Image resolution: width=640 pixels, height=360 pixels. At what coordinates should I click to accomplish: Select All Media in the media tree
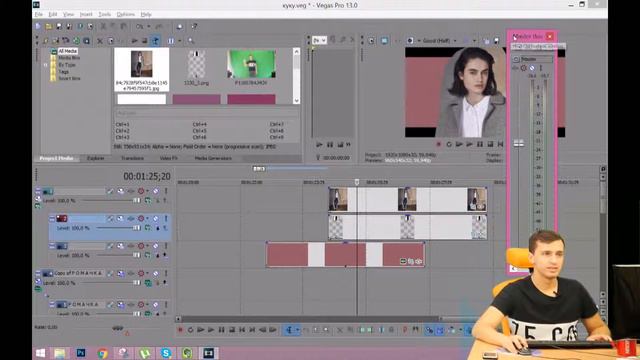click(x=67, y=51)
